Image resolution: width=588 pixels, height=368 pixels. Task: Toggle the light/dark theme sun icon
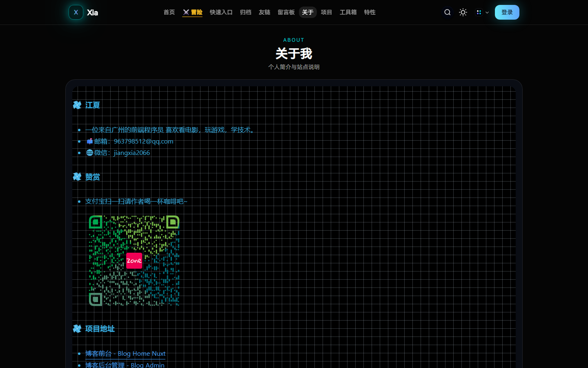point(463,12)
